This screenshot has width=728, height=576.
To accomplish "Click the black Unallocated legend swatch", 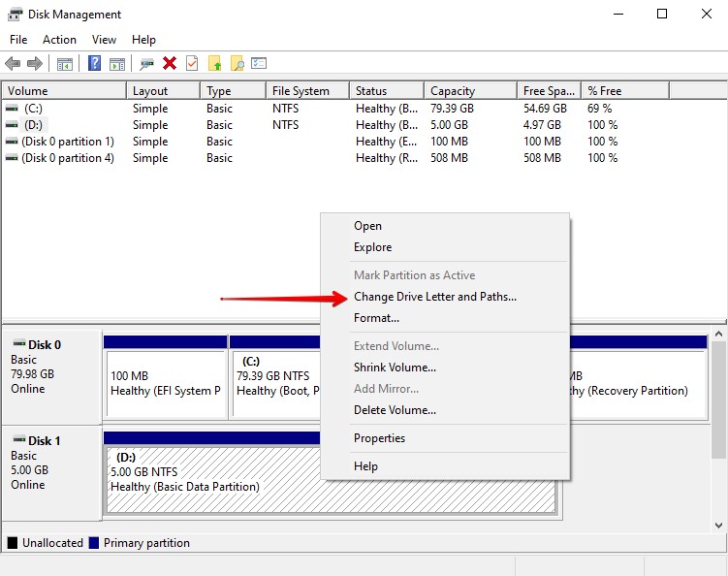I will click(x=13, y=543).
